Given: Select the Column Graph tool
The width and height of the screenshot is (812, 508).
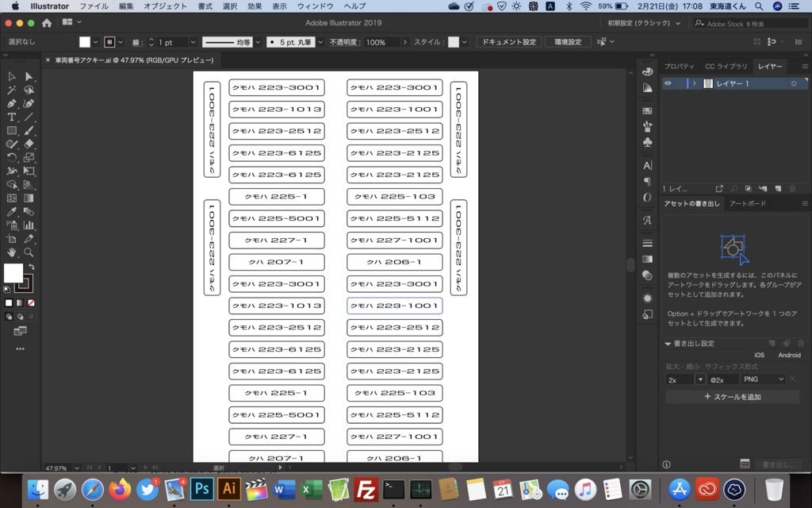Looking at the screenshot, I should 29,225.
